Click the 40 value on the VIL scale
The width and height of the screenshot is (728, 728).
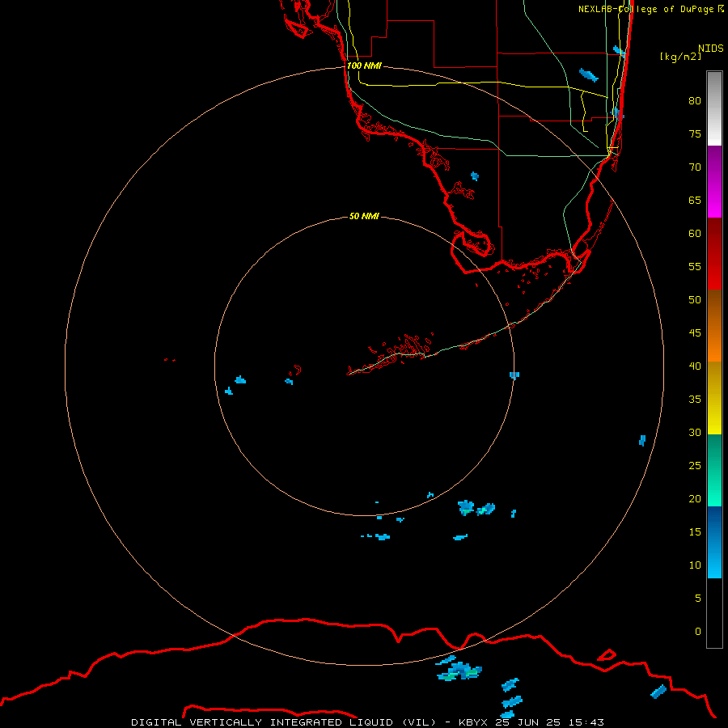(x=695, y=366)
